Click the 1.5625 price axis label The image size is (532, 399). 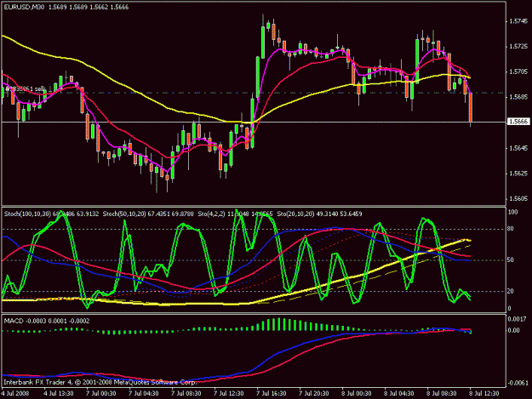coord(518,174)
